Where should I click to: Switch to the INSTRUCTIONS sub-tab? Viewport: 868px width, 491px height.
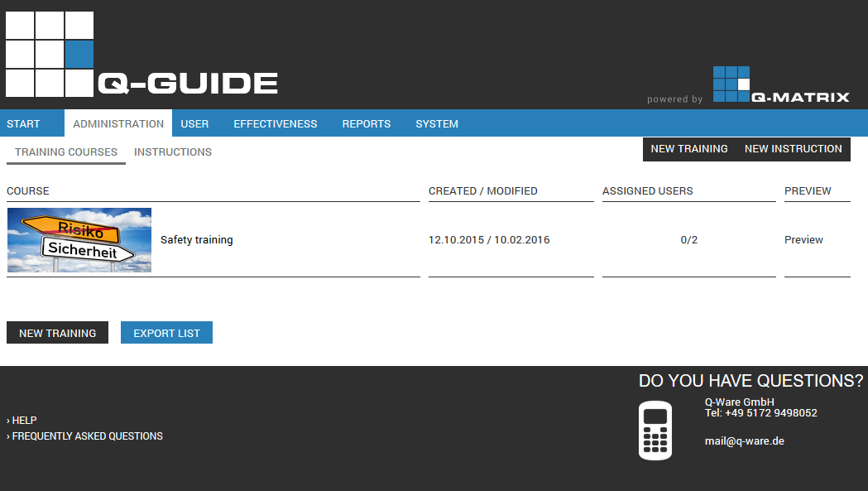[x=173, y=152]
